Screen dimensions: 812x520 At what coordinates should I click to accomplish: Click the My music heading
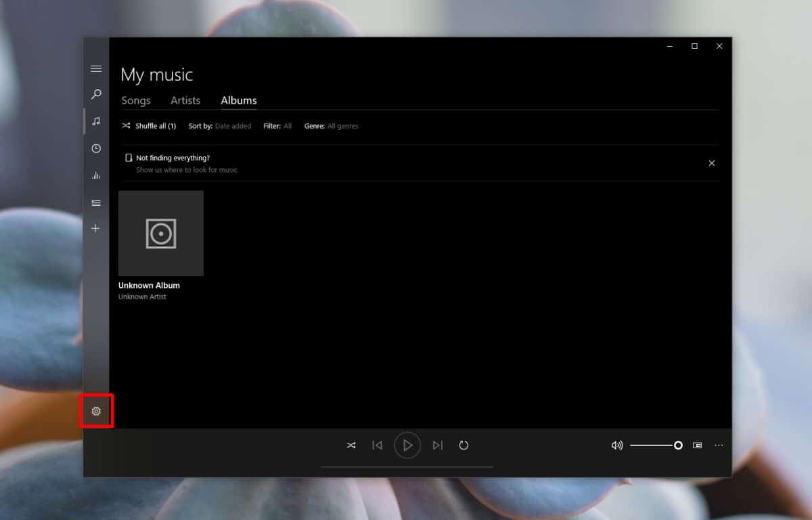[x=157, y=74]
